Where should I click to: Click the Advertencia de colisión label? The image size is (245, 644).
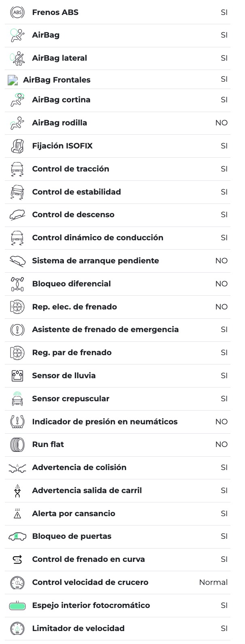coord(79,468)
